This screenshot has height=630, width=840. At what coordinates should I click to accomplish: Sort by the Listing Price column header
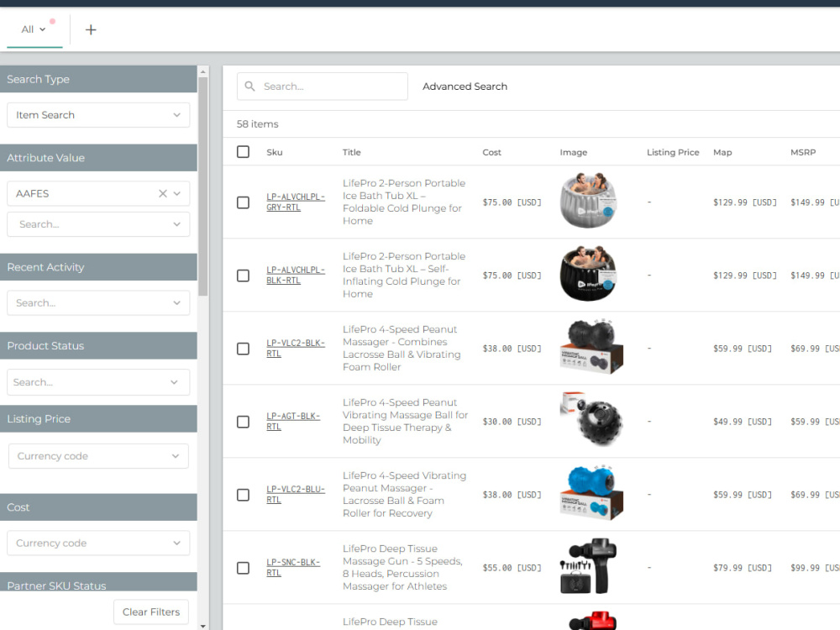(x=673, y=152)
